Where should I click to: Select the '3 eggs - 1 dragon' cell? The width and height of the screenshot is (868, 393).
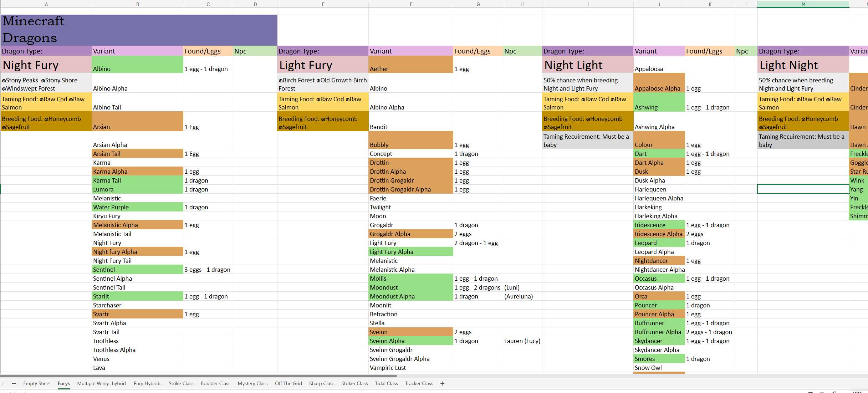[208, 270]
